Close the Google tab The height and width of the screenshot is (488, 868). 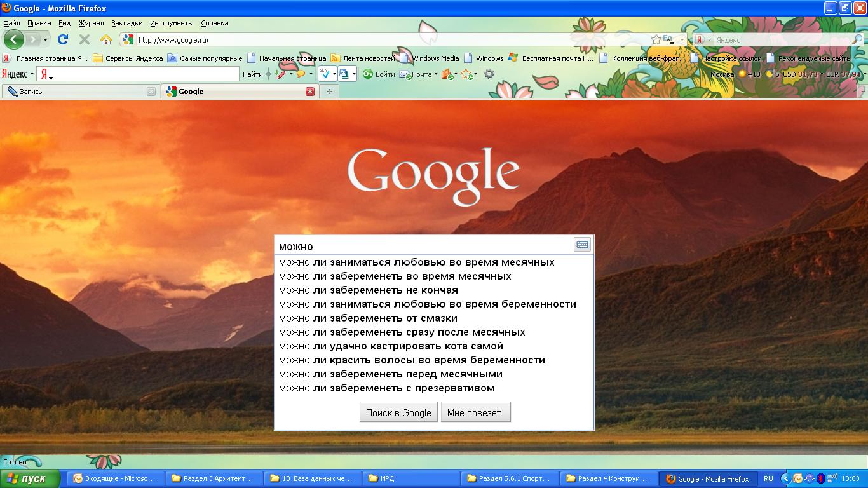(310, 91)
